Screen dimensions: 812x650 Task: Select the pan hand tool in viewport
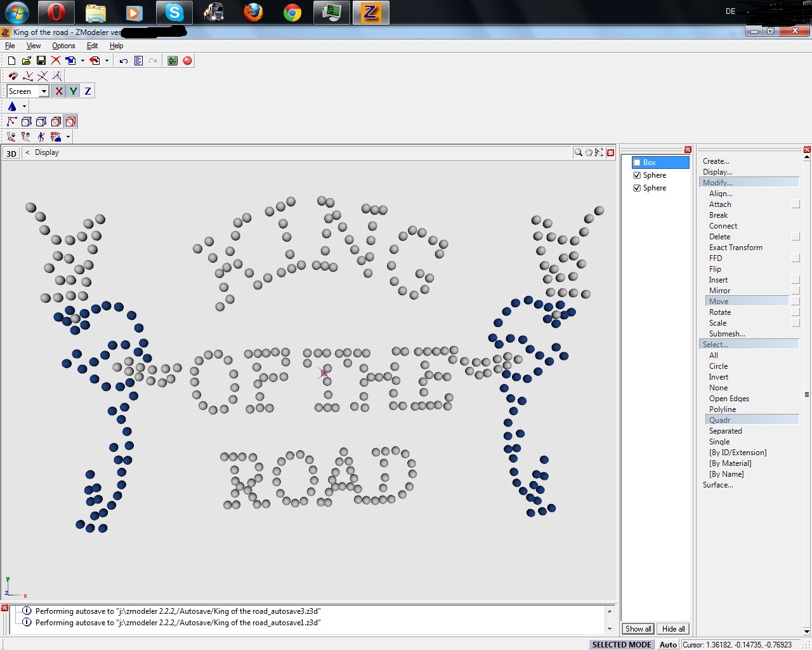[x=588, y=152]
